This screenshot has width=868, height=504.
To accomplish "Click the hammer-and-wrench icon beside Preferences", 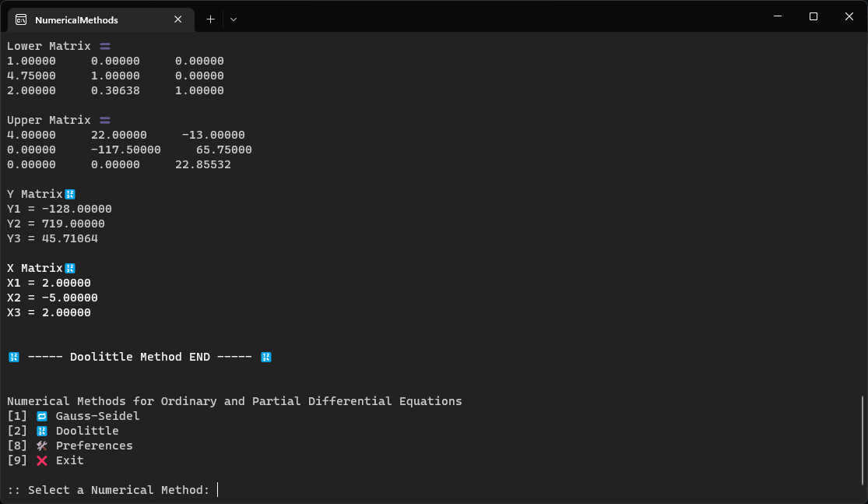I will (41, 446).
